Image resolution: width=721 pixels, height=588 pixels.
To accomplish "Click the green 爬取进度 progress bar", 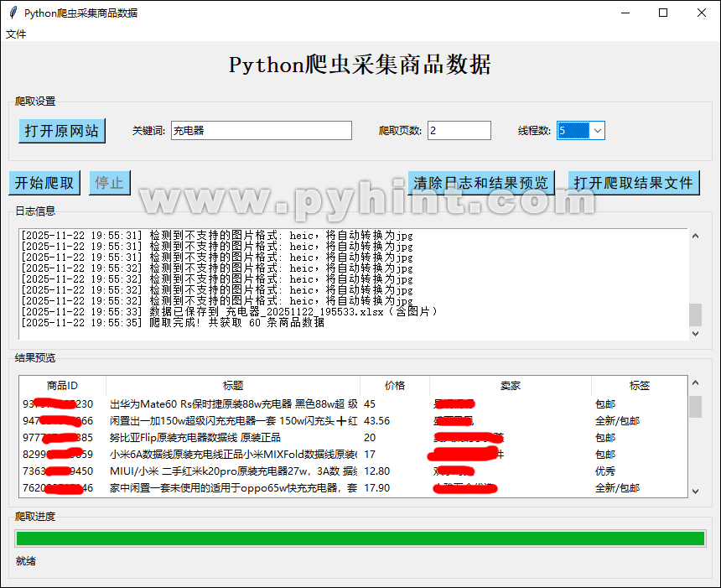I will [x=359, y=538].
